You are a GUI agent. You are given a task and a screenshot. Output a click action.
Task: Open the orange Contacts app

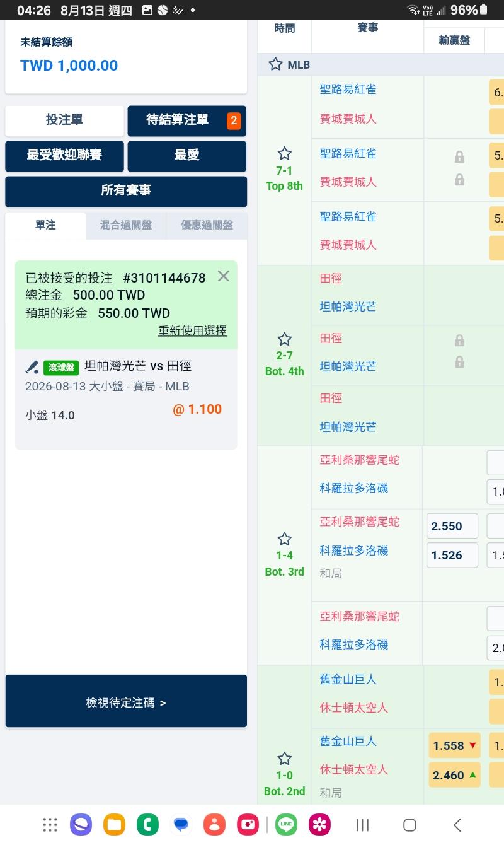215,824
